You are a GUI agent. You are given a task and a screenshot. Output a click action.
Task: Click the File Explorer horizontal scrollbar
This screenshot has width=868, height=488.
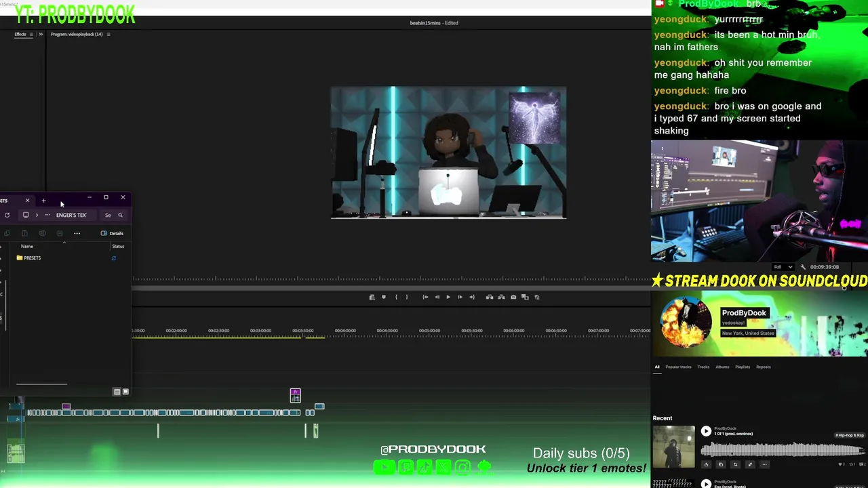(x=41, y=384)
